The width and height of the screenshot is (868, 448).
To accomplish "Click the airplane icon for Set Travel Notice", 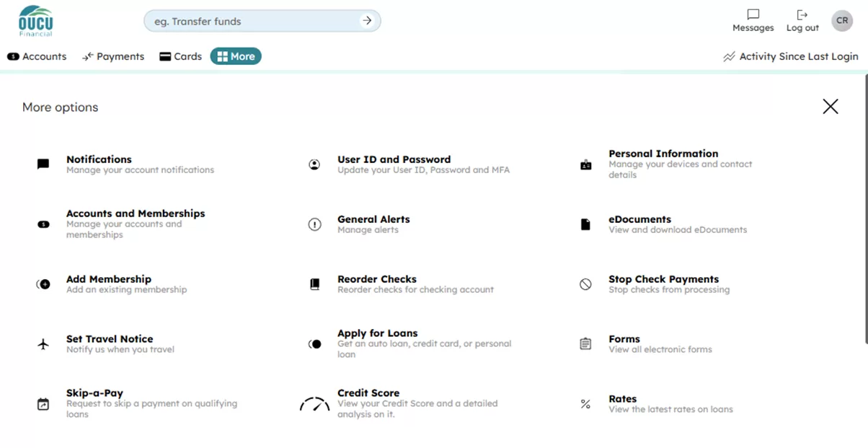I will (x=43, y=344).
